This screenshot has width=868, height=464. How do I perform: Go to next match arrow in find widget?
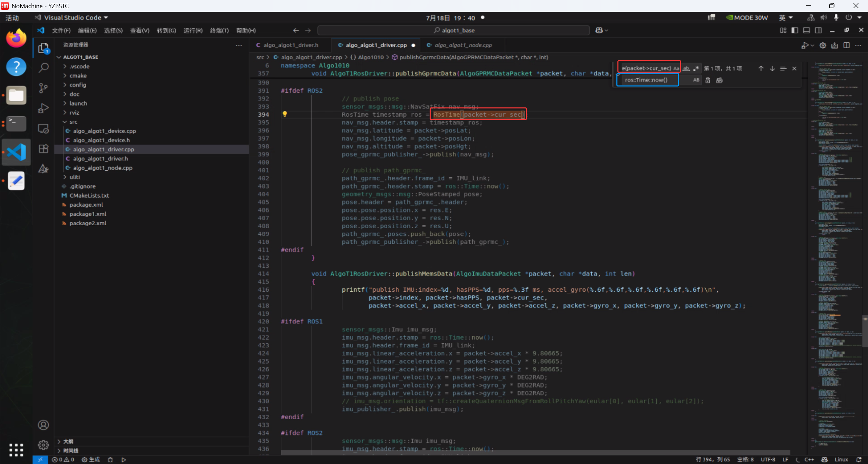[772, 69]
